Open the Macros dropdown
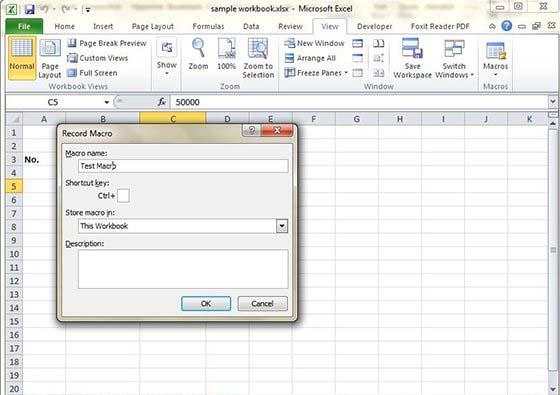 click(x=495, y=58)
